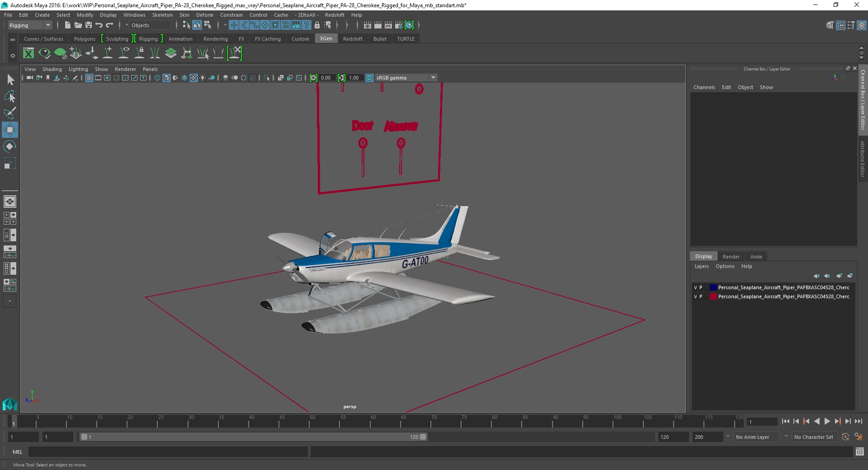Toggle playback P of the blue layer
The height and width of the screenshot is (470, 868).
[701, 287]
